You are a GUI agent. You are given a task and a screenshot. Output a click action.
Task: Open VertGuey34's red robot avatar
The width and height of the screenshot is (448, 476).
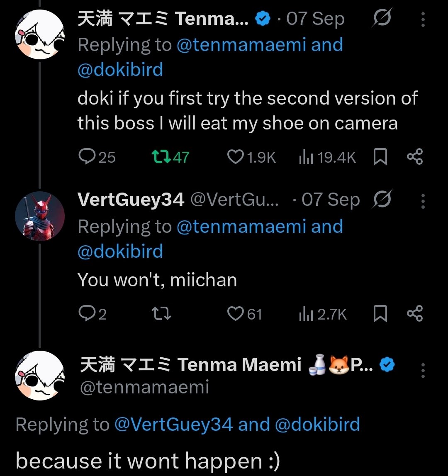40,217
